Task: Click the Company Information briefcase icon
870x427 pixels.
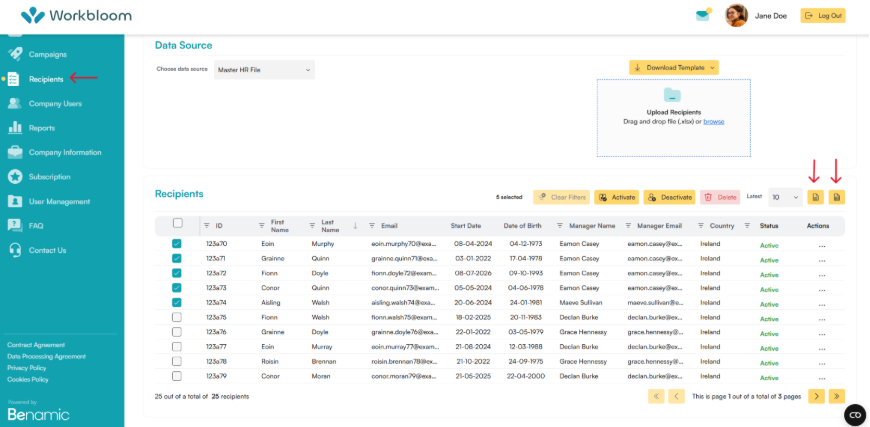Action: [15, 152]
